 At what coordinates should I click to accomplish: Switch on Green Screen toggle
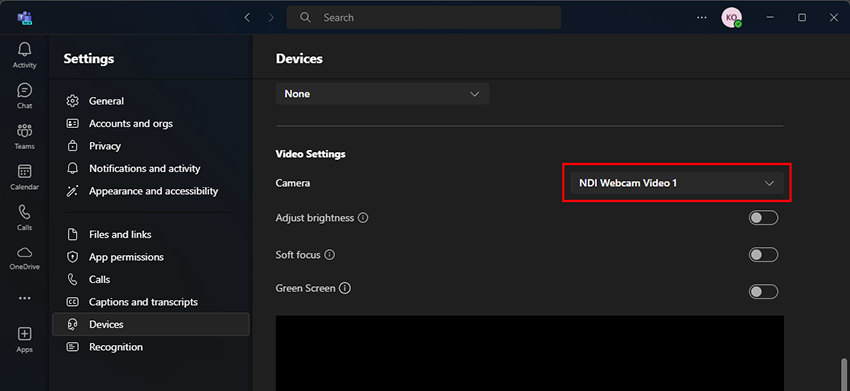pos(763,292)
